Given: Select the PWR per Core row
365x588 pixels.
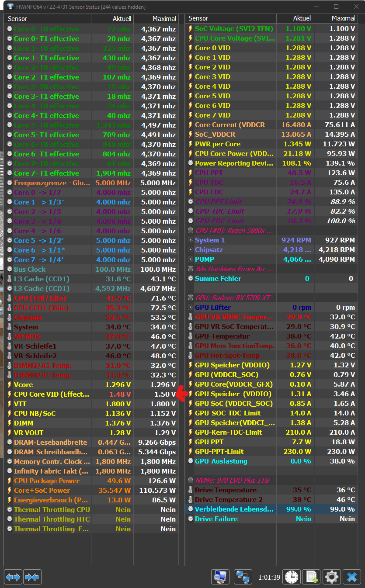Looking at the screenshot, I should 271,144.
